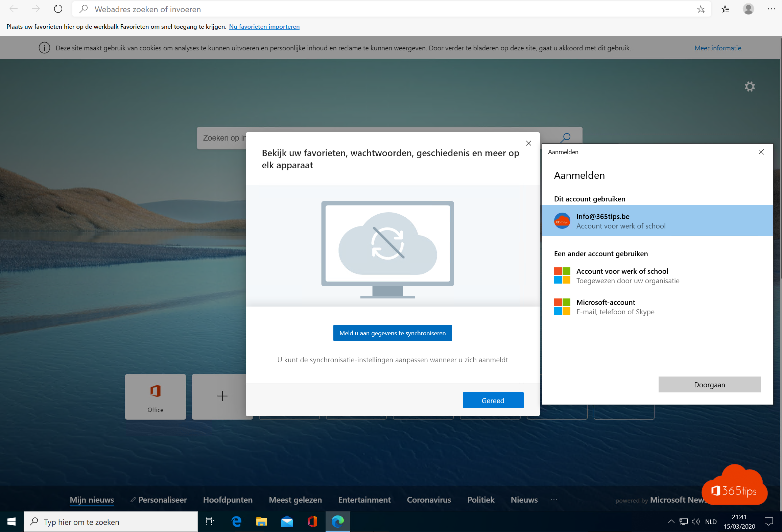Choose Account voor werk of school option
Screen dimensions: 782x532
point(657,276)
